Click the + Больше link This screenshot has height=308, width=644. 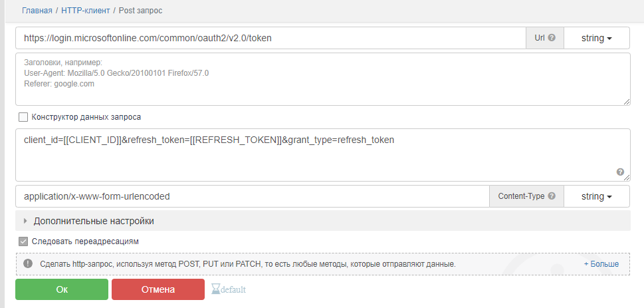[x=601, y=264]
